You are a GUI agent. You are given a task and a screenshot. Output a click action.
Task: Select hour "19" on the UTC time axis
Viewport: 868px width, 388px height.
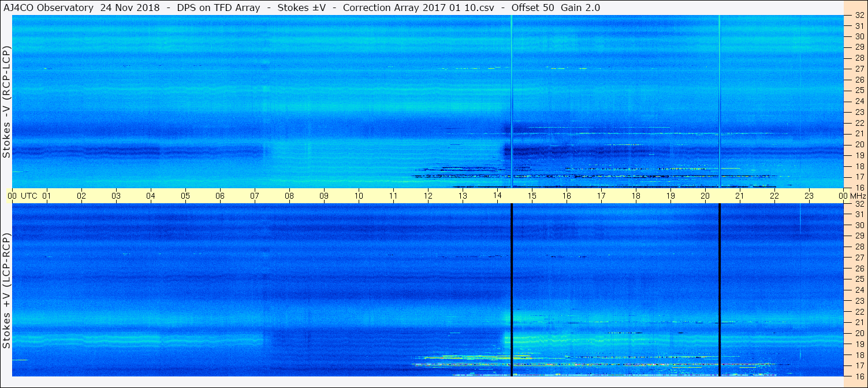tap(670, 196)
